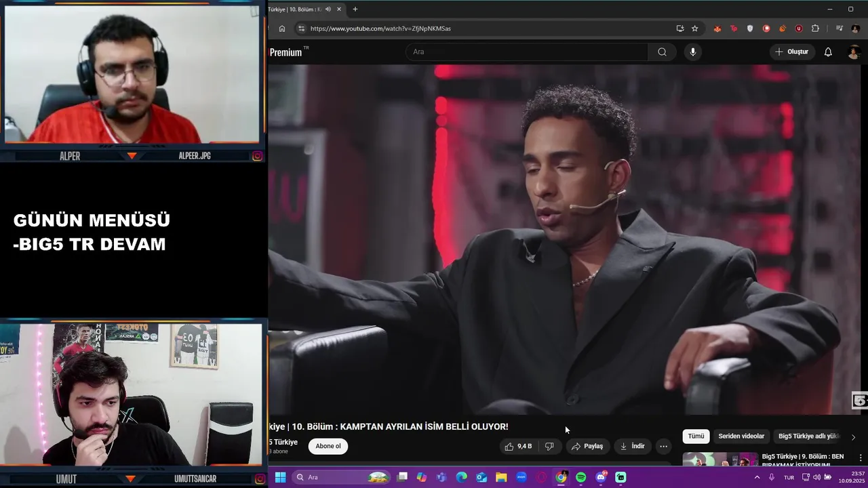This screenshot has height=488, width=868.
Task: Open the uBlock Origin extension icon
Action: click(x=799, y=28)
